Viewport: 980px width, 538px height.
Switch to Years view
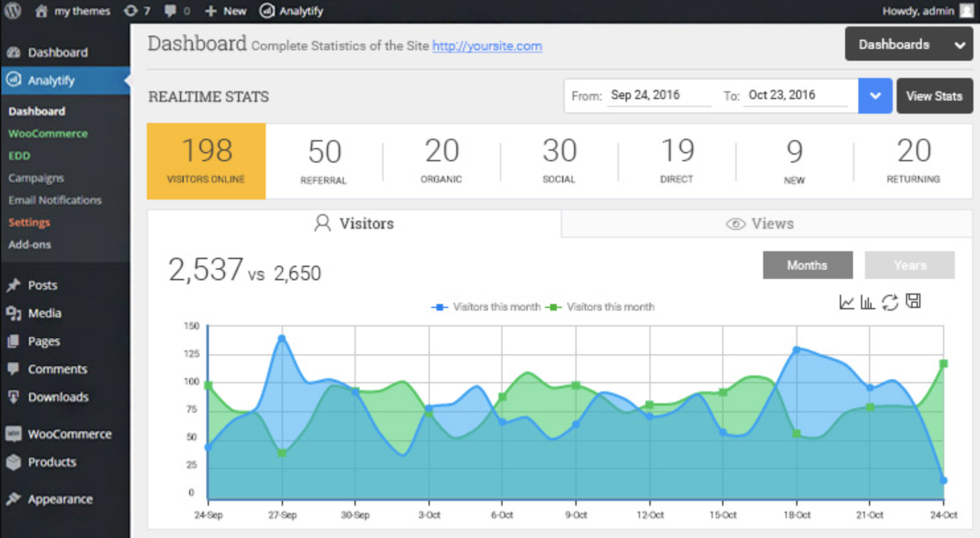(x=909, y=265)
